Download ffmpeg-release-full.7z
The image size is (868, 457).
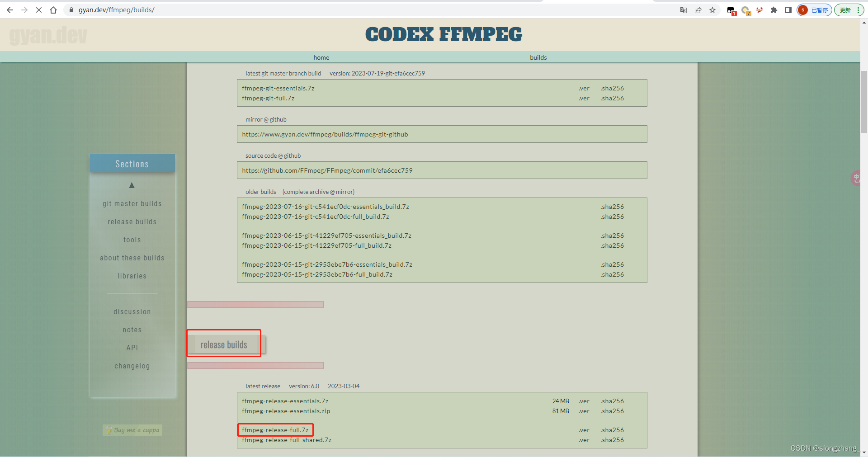275,430
